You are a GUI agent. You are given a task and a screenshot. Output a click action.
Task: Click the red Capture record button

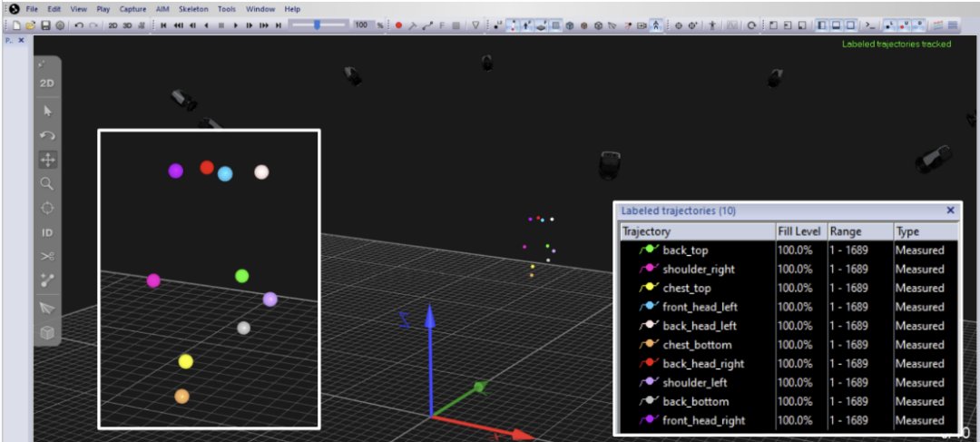click(x=398, y=25)
